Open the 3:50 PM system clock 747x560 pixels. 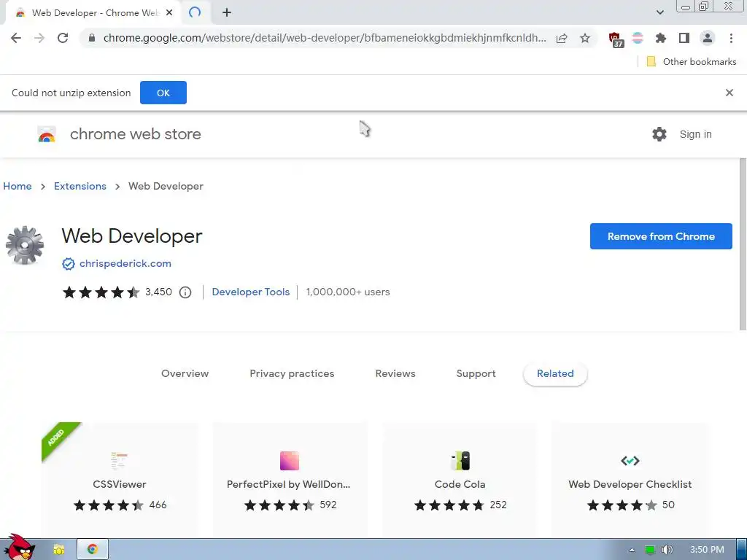[x=707, y=550]
